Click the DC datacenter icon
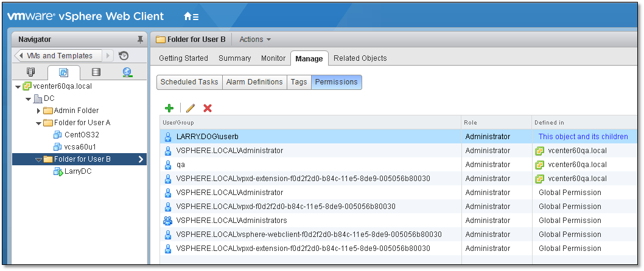This screenshot has height=271, width=644. [37, 98]
